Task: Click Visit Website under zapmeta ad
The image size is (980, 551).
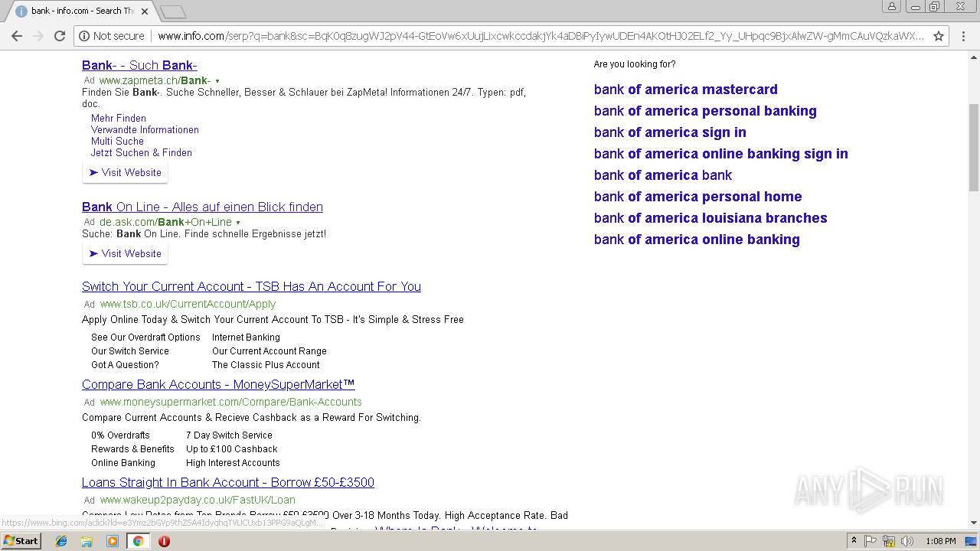Action: coord(125,173)
